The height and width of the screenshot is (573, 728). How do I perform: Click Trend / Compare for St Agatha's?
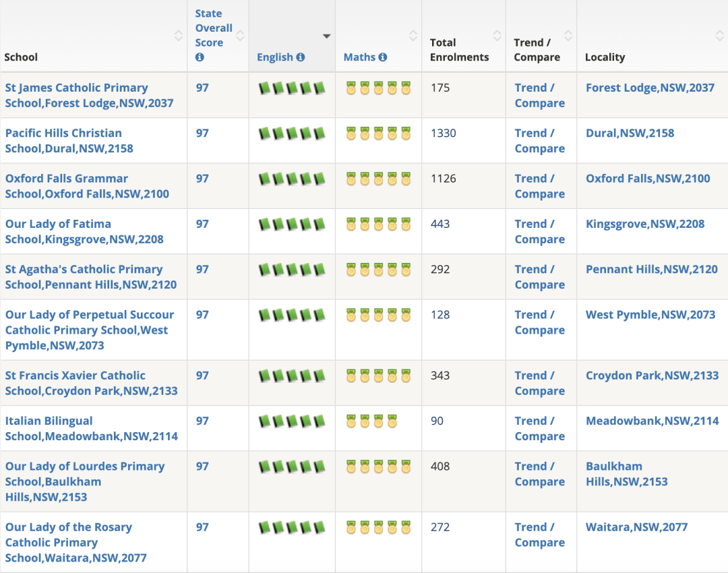(x=539, y=277)
